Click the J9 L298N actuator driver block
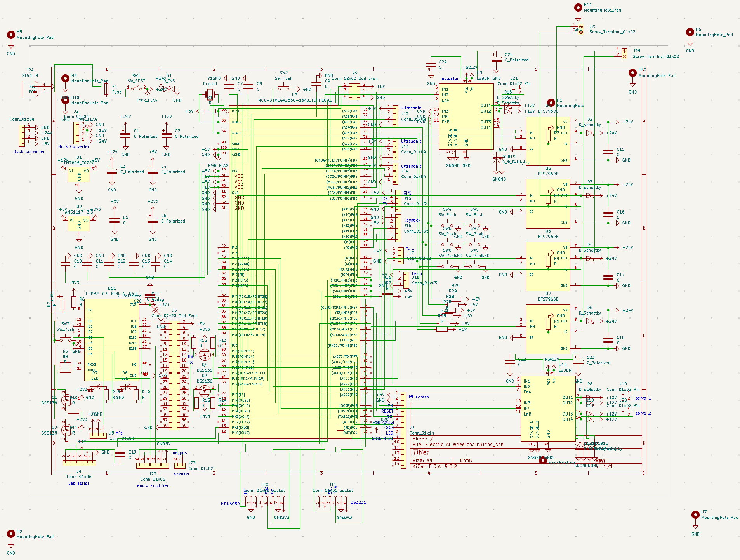The image size is (740, 560). tap(466, 116)
